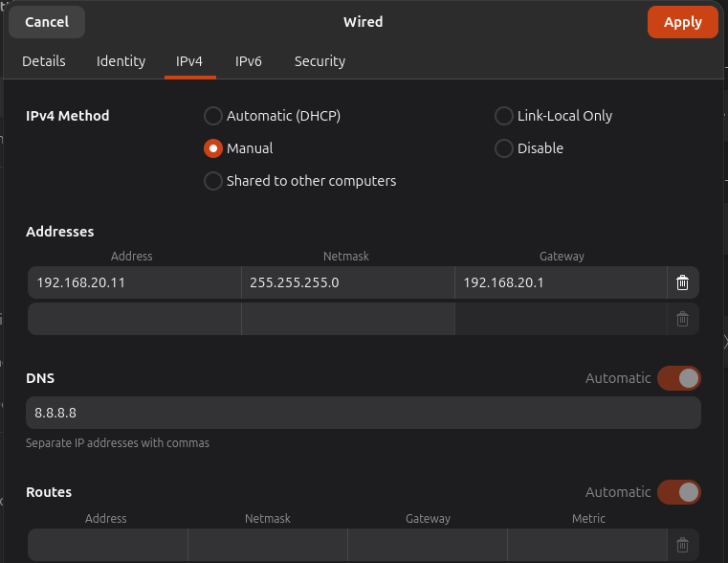Select Shared to other computers

pyautogui.click(x=213, y=181)
